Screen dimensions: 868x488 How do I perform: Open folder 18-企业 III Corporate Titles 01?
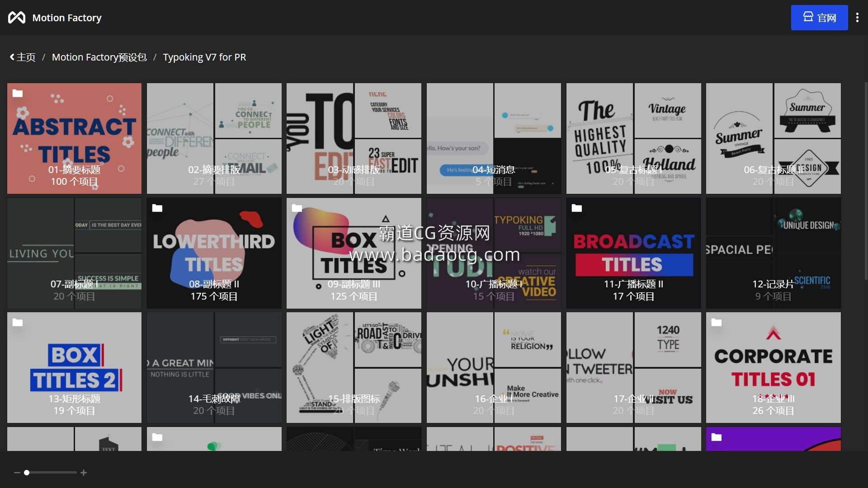(773, 367)
